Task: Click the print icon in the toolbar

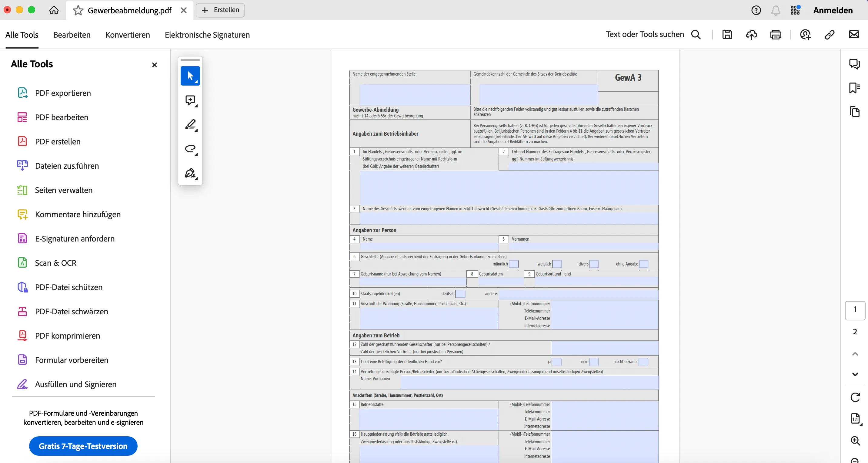Action: (x=776, y=35)
